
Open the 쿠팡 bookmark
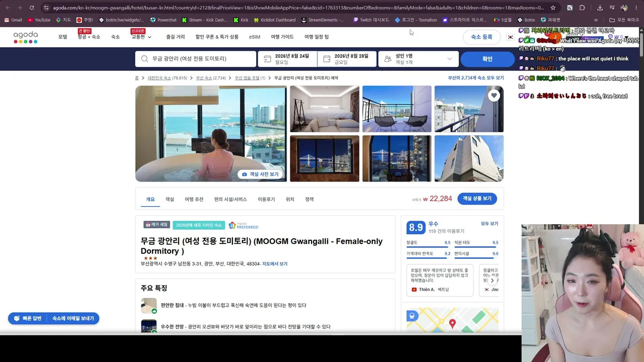pos(85,20)
